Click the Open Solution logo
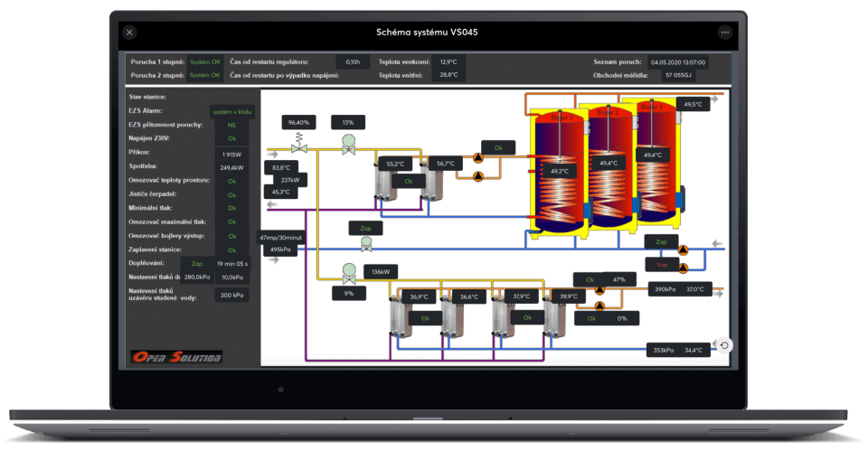Viewport: 868px width, 452px height. tap(175, 356)
